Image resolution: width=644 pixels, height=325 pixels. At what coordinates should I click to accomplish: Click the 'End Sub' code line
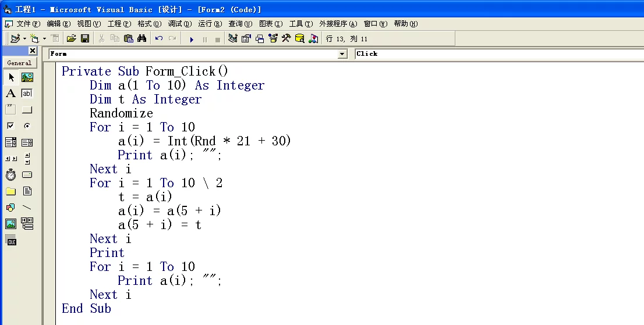click(86, 308)
